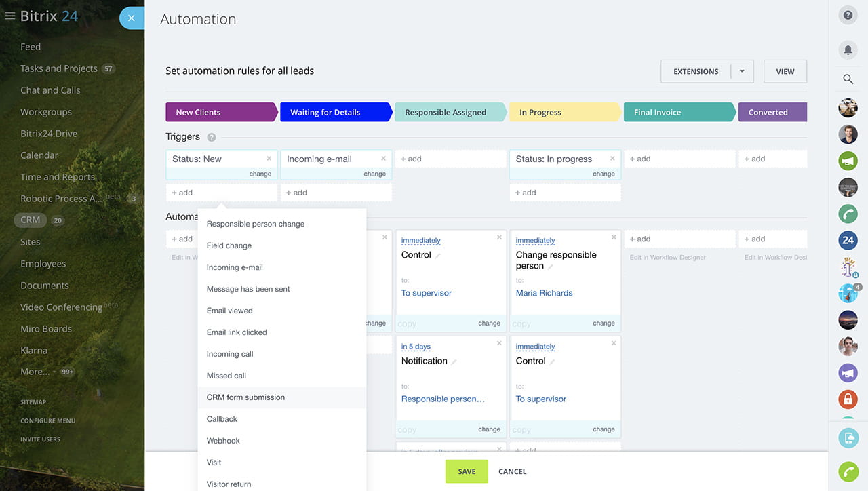Choose Email link clicked trigger
Image resolution: width=868 pixels, height=491 pixels.
[282, 332]
